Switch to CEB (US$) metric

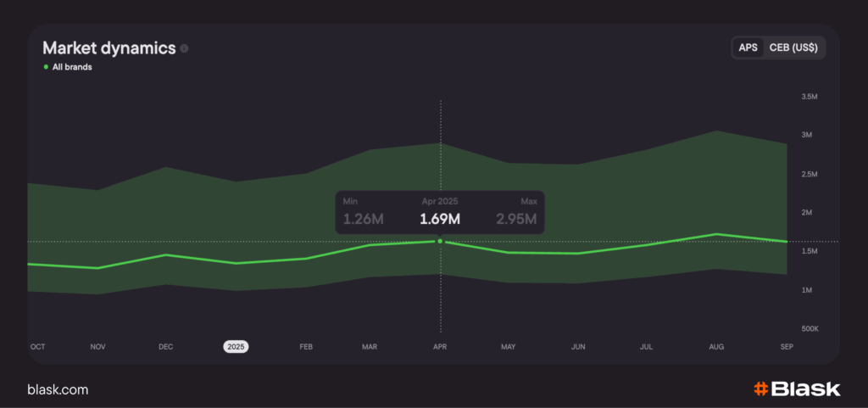click(793, 48)
